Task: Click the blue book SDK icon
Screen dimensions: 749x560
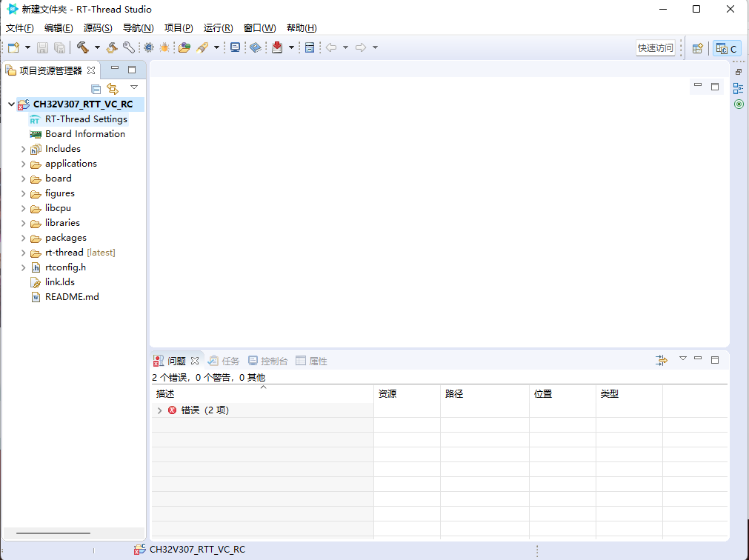Action: pos(256,47)
